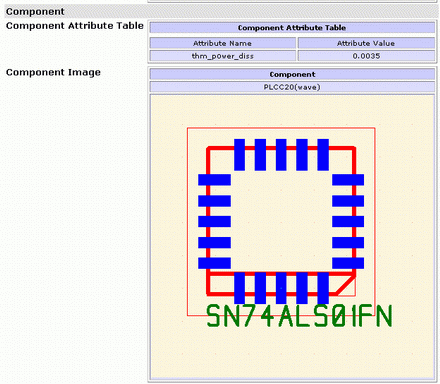Click the middle blue pad on left side

pos(214,222)
